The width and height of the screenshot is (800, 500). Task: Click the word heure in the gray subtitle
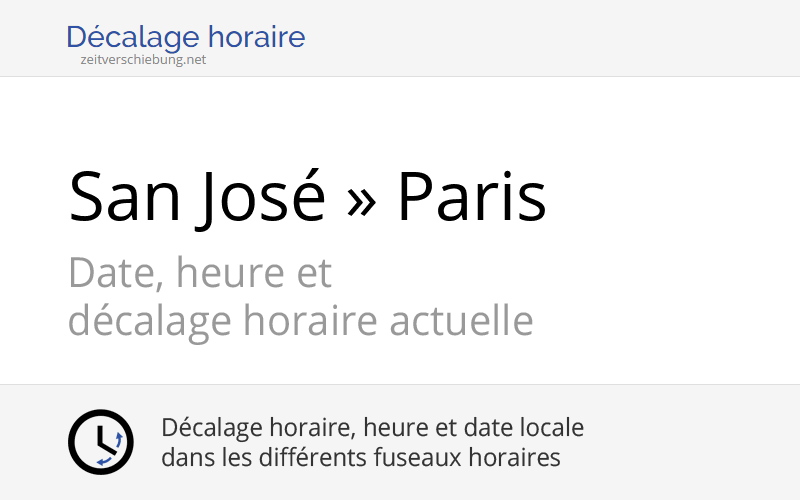click(229, 272)
